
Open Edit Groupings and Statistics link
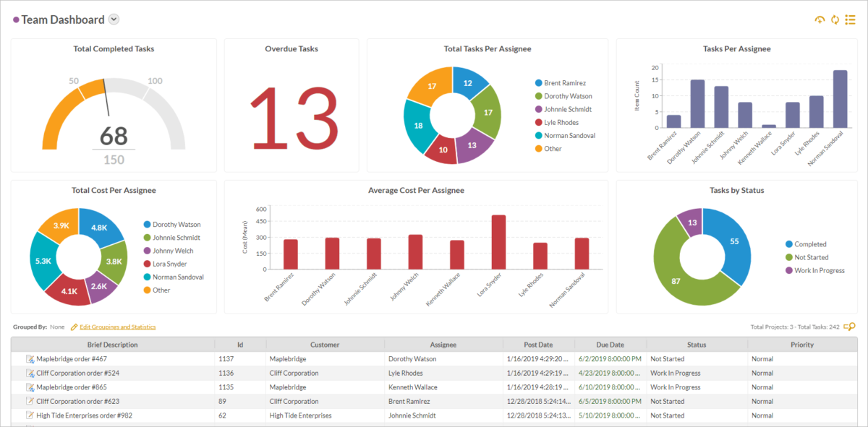(117, 327)
